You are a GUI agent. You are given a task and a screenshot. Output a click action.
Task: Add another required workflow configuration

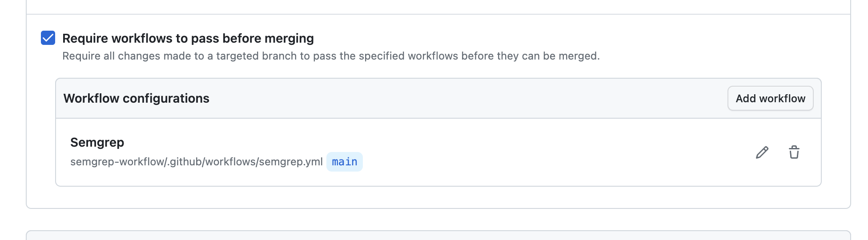pos(770,98)
